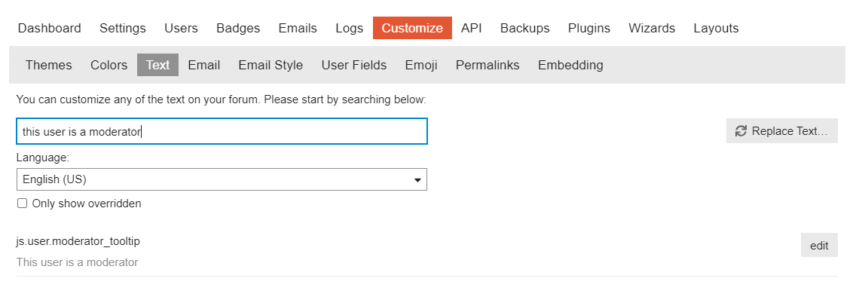The width and height of the screenshot is (868, 303).
Task: Select the js.user.moderator_tooltip key text
Action: point(78,241)
